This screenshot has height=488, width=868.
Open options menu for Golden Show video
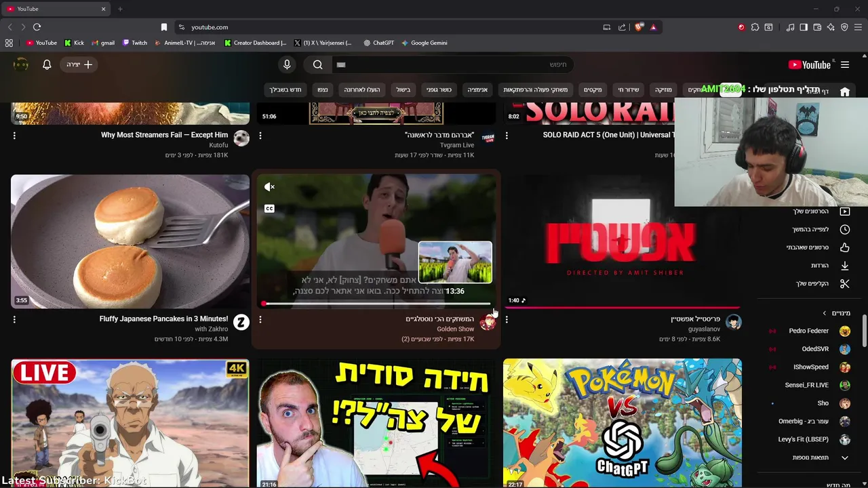[260, 319]
